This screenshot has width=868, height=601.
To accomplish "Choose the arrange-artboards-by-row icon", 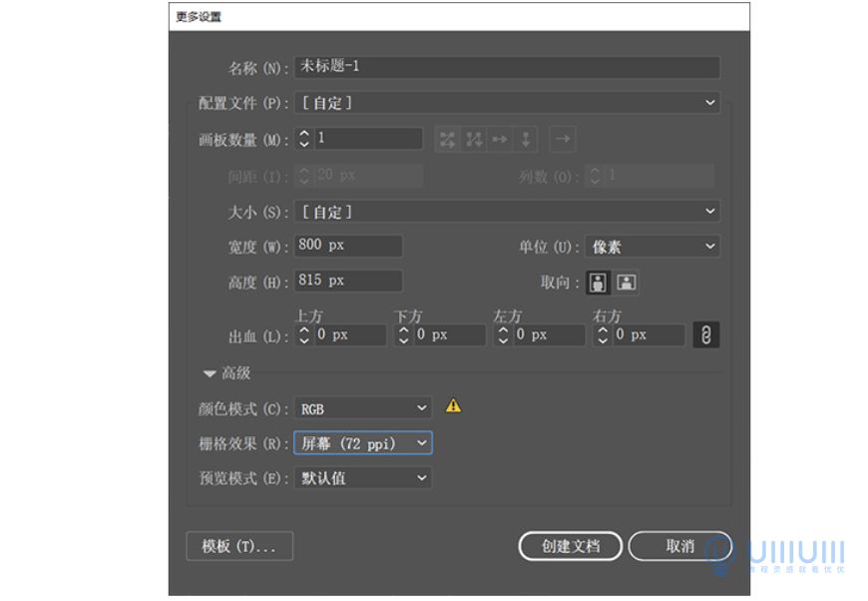I will [x=501, y=139].
